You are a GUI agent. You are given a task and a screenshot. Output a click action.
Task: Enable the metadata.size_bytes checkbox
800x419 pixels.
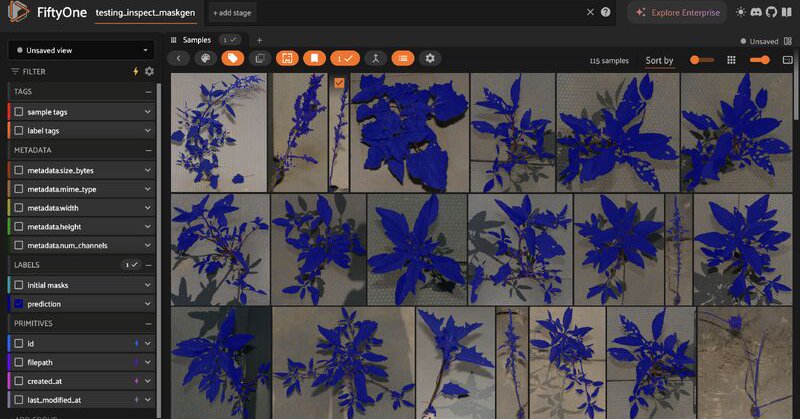[19, 170]
